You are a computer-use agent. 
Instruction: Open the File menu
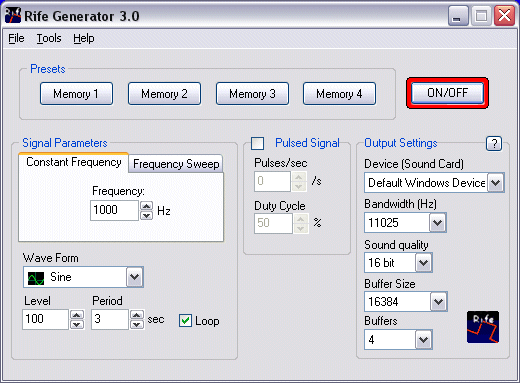click(16, 38)
